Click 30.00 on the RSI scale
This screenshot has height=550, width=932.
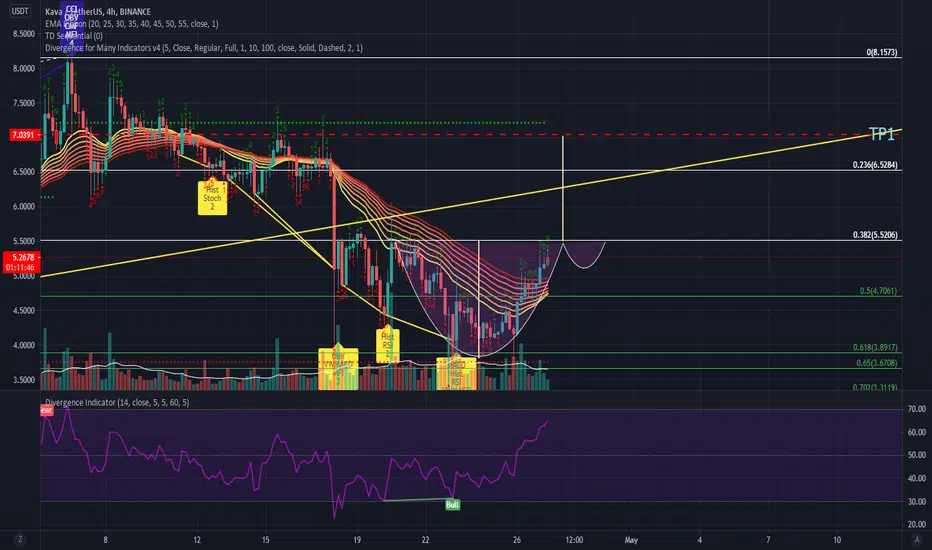[x=917, y=501]
